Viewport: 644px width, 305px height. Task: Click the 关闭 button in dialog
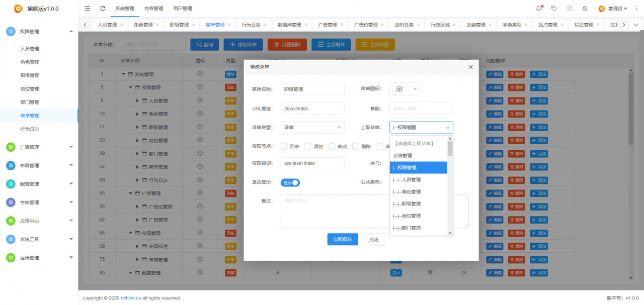374,240
